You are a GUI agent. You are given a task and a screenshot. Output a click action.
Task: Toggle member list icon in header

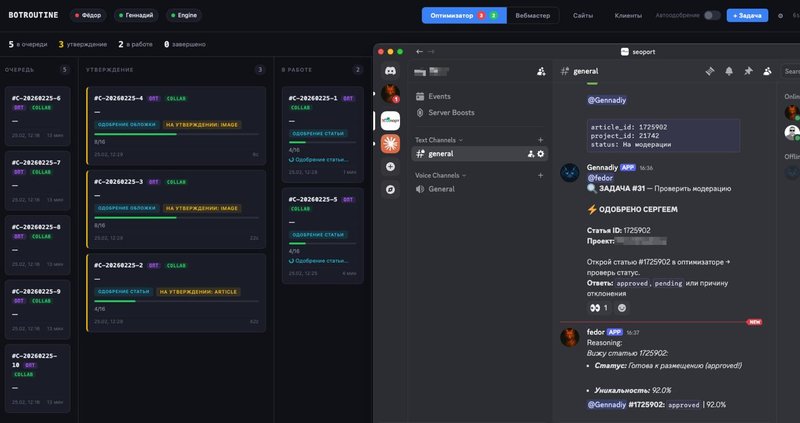click(x=767, y=71)
